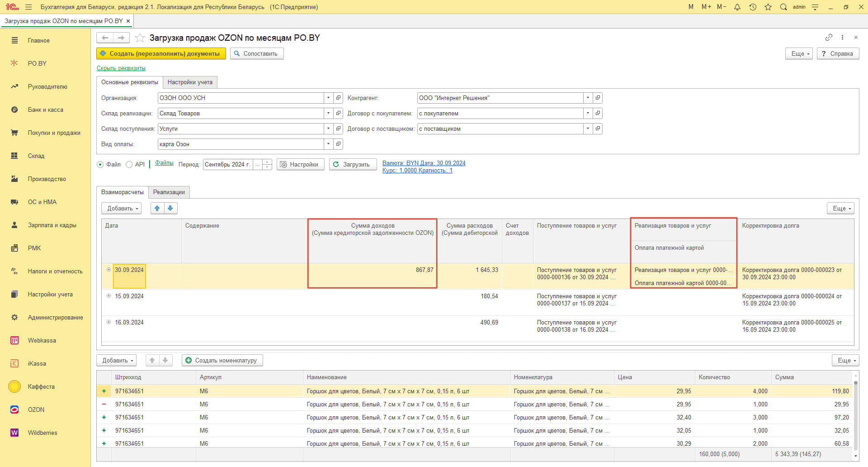
Task: Switch to Настройки учета tab
Action: point(190,82)
